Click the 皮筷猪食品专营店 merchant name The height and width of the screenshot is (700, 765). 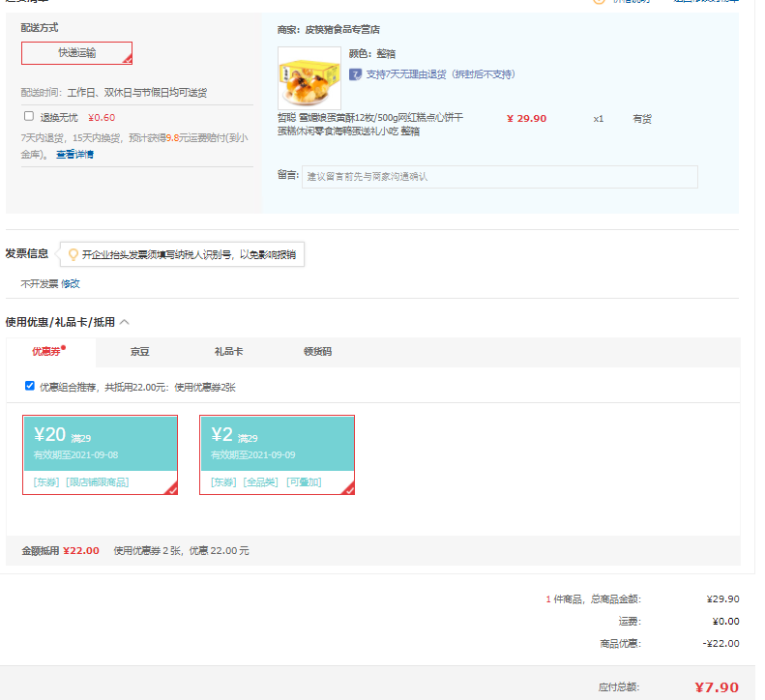click(342, 30)
